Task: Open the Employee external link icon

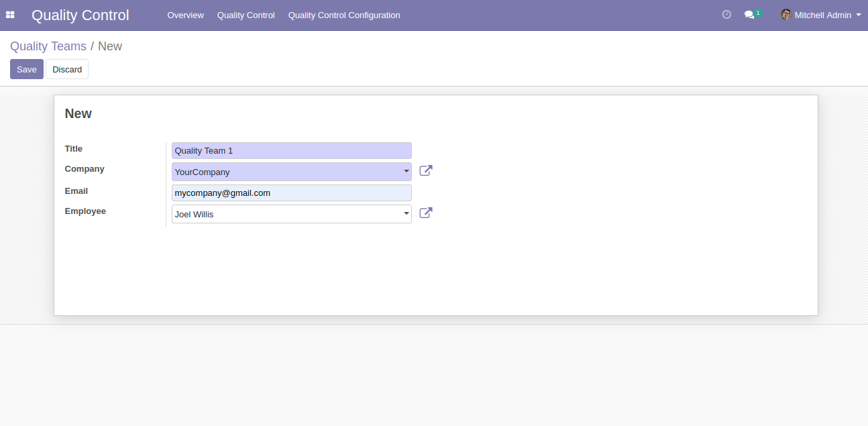Action: click(x=426, y=213)
